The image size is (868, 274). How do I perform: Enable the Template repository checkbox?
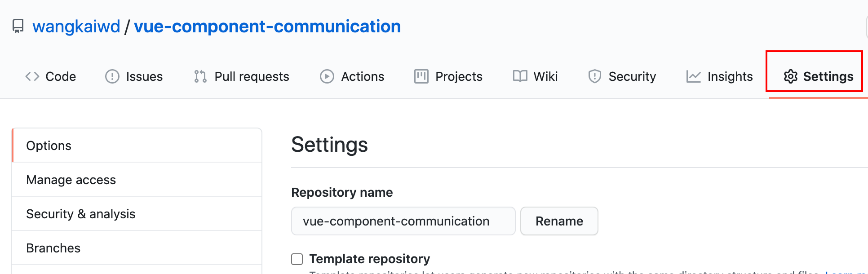(x=297, y=259)
